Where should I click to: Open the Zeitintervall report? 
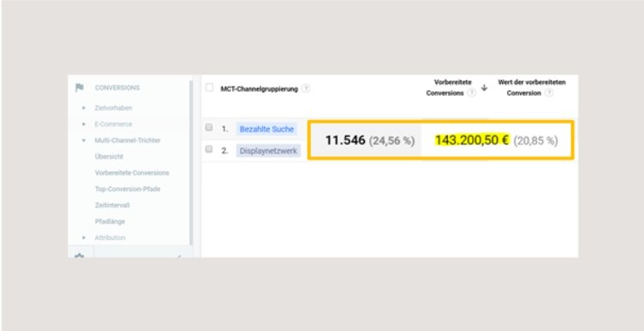(x=112, y=205)
